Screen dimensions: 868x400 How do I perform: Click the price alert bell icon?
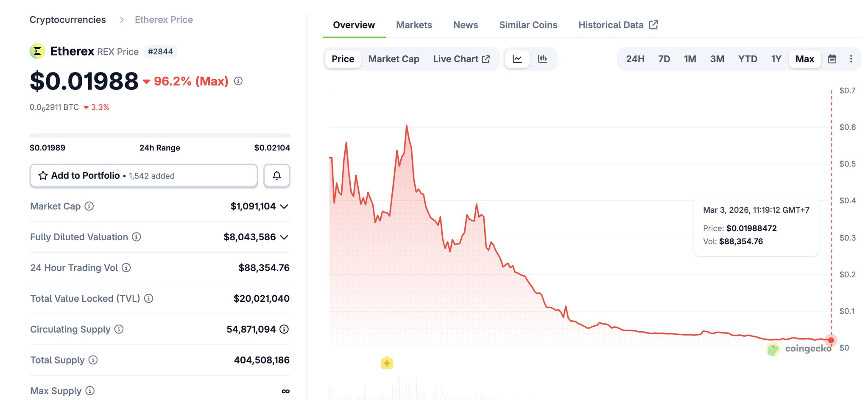pyautogui.click(x=276, y=175)
